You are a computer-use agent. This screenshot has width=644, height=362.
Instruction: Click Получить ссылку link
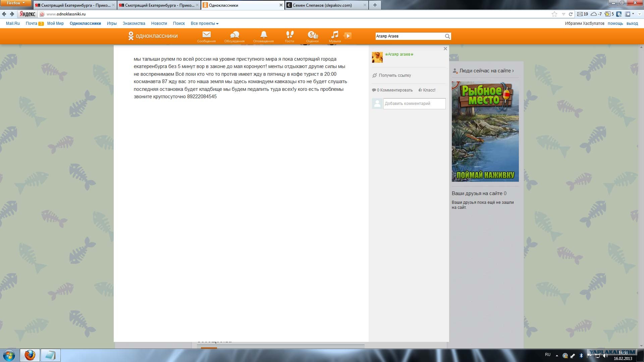click(x=392, y=75)
